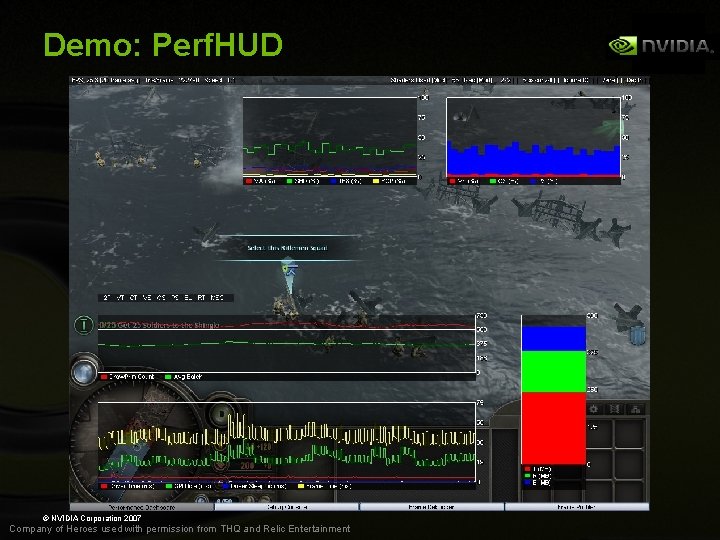Click the yellow legend swatch under top-center graph
Image resolution: width=720 pixels, height=540 pixels.
coord(376,181)
